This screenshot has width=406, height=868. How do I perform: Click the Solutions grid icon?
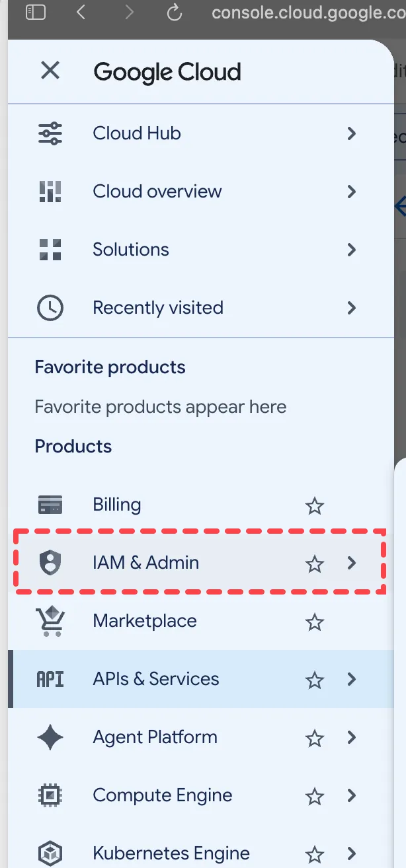point(50,250)
